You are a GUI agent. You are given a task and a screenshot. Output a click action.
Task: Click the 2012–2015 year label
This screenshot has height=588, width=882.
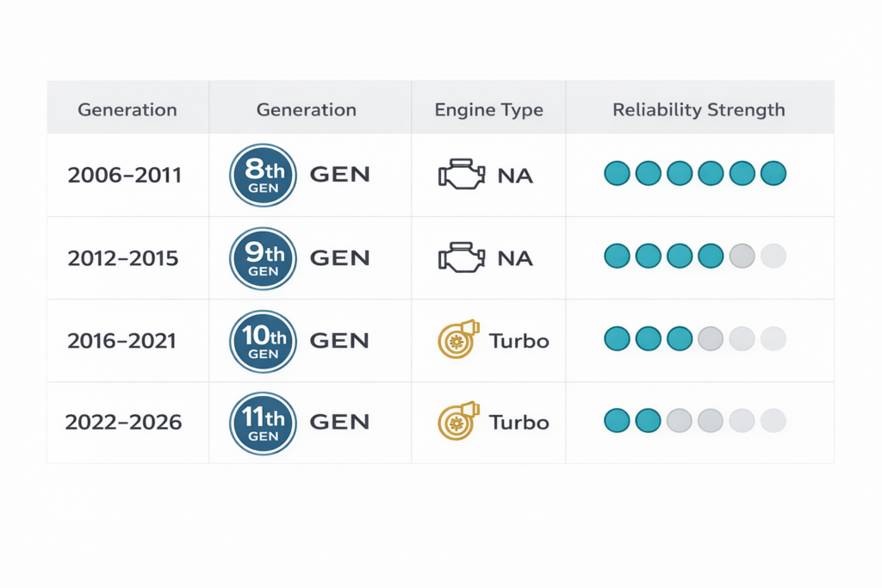(x=127, y=257)
